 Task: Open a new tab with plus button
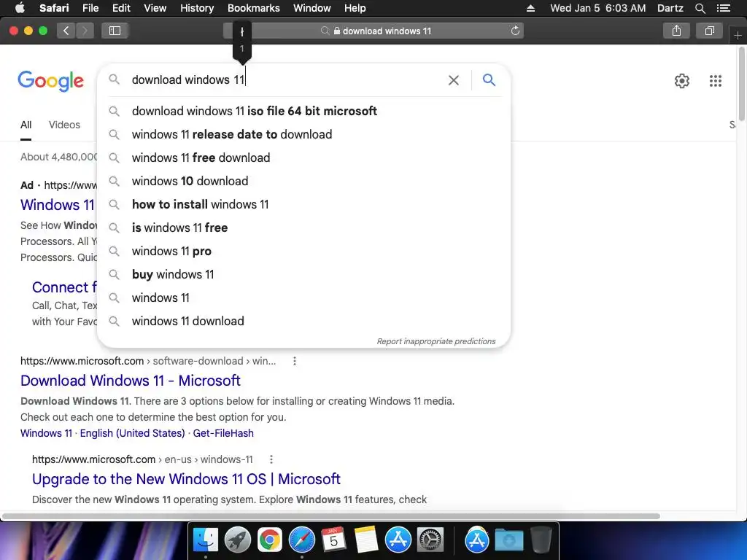click(738, 35)
